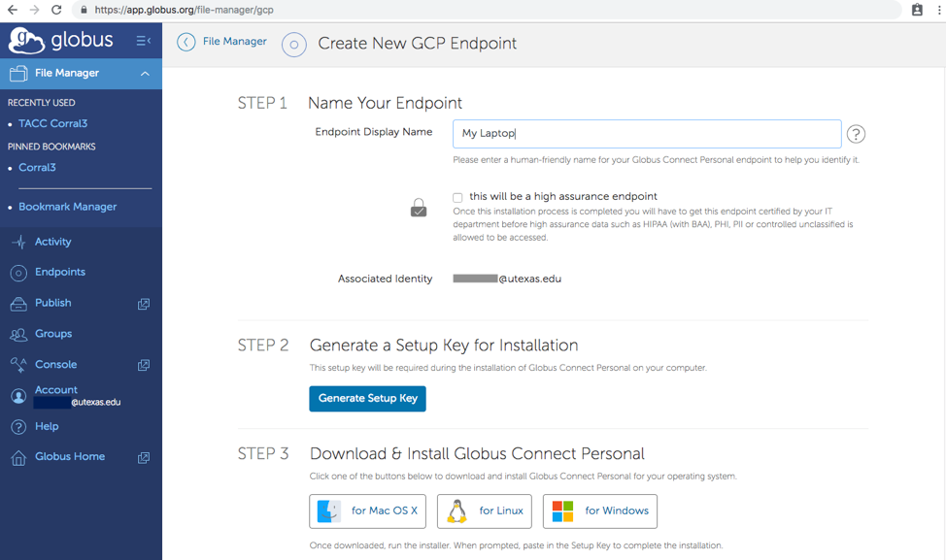Open TACC Corral3 recently used endpoint
Viewport: 946px width, 560px height.
53,123
